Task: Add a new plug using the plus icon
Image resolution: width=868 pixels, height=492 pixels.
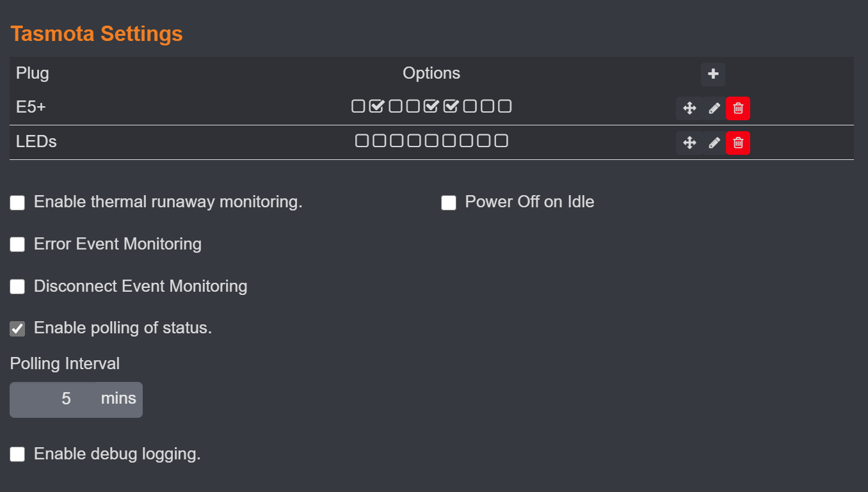Action: pos(712,74)
